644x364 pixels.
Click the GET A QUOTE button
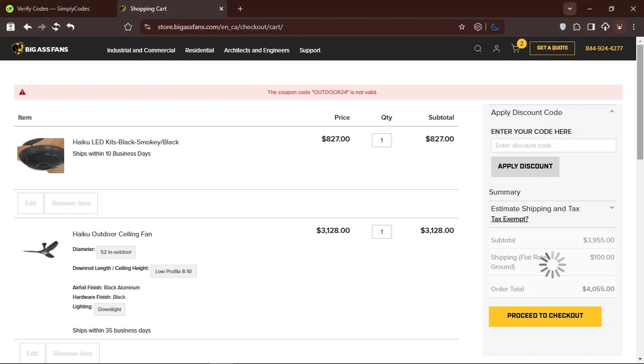[x=552, y=48]
